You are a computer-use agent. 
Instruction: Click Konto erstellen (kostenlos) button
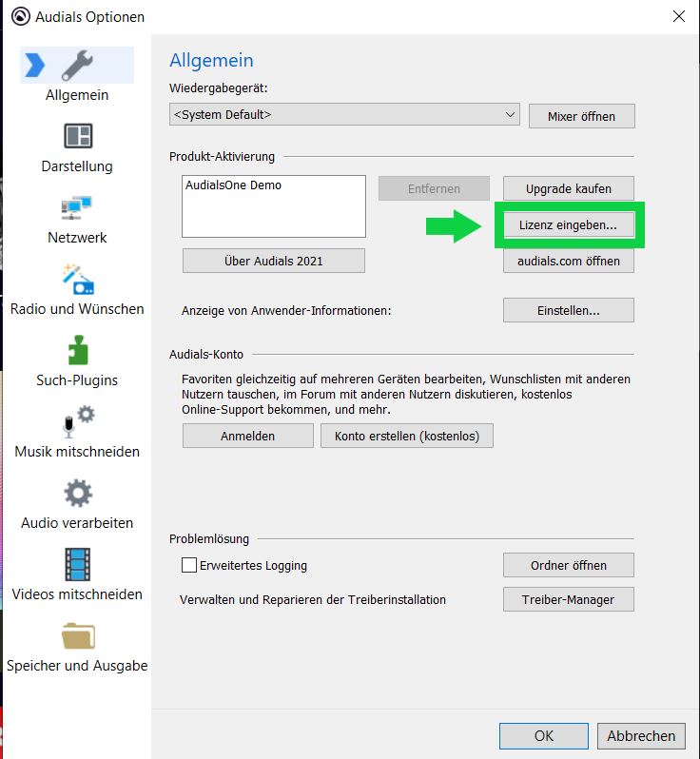click(407, 436)
